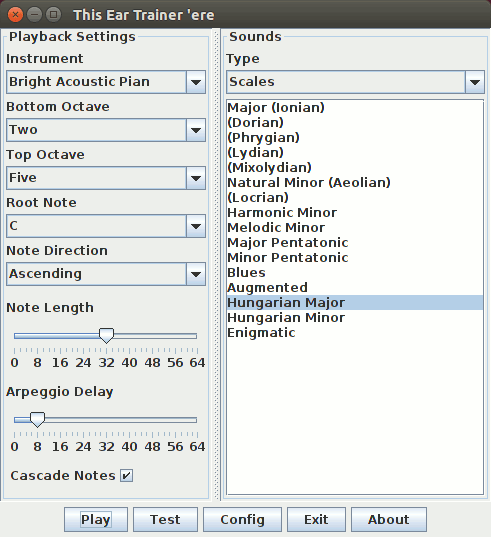The height and width of the screenshot is (537, 491).
Task: Close the Ear Trainer window
Action: coord(15,15)
